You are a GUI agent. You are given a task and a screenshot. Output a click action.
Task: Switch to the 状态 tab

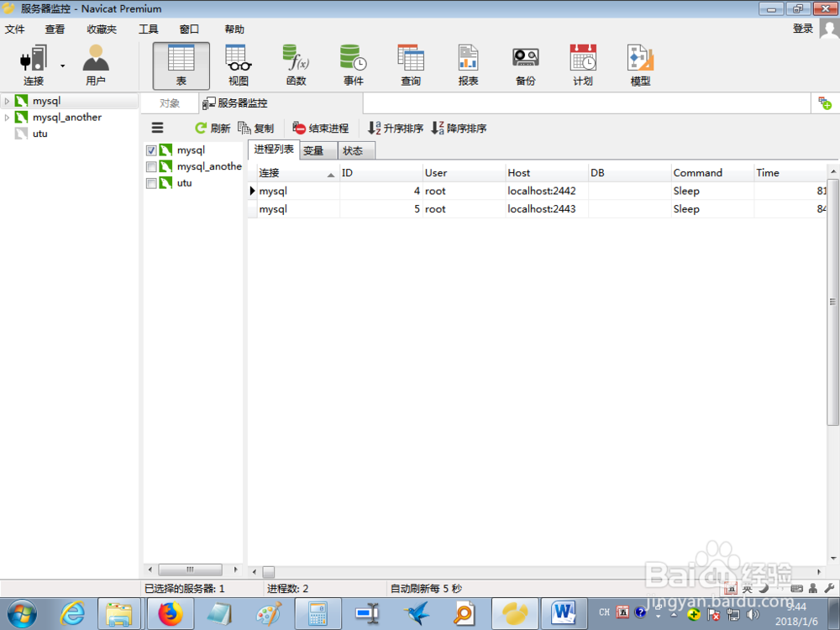[x=356, y=150]
